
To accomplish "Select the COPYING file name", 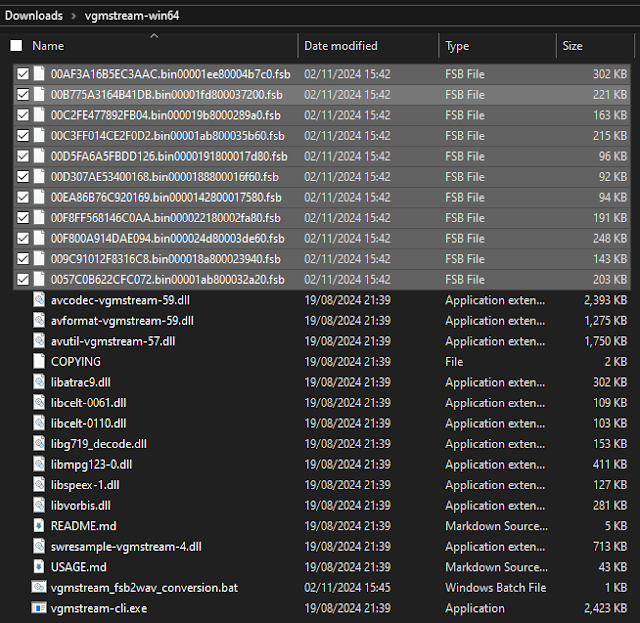I will pos(76,362).
